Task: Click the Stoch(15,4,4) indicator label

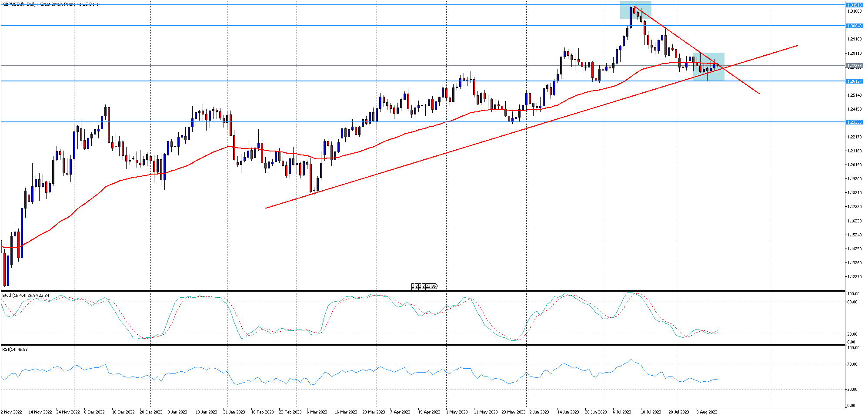Action: [x=26, y=296]
